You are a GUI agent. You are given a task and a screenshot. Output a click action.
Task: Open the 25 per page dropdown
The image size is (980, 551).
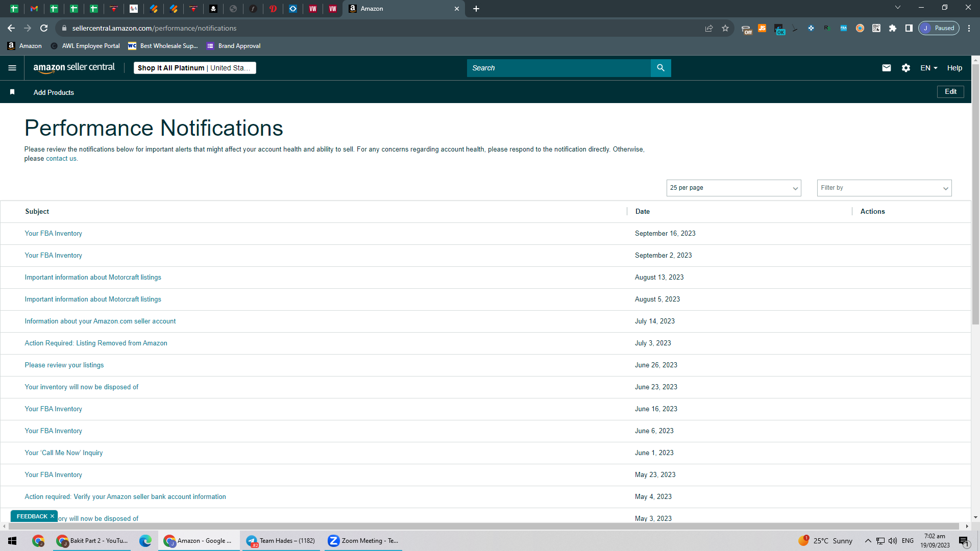[x=733, y=188]
